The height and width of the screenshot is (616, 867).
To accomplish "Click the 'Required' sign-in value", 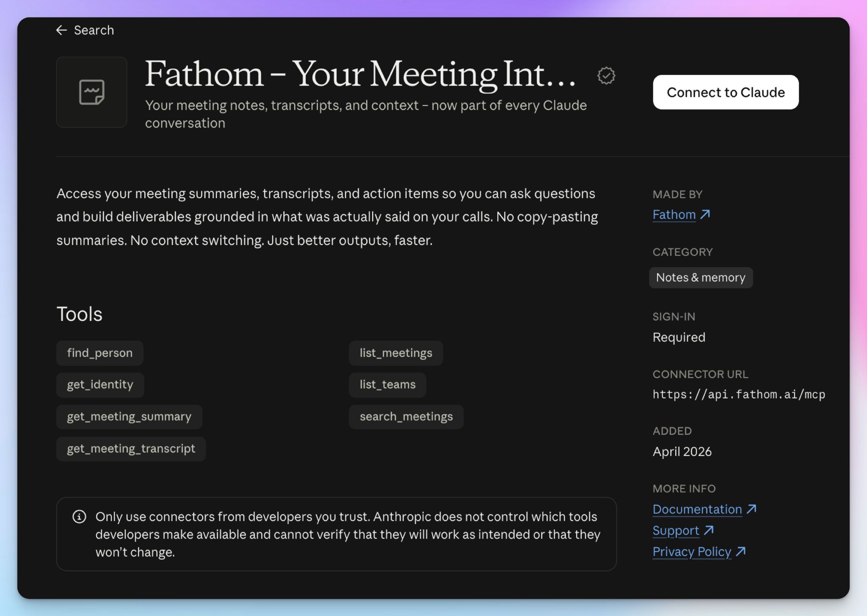I will [x=679, y=337].
